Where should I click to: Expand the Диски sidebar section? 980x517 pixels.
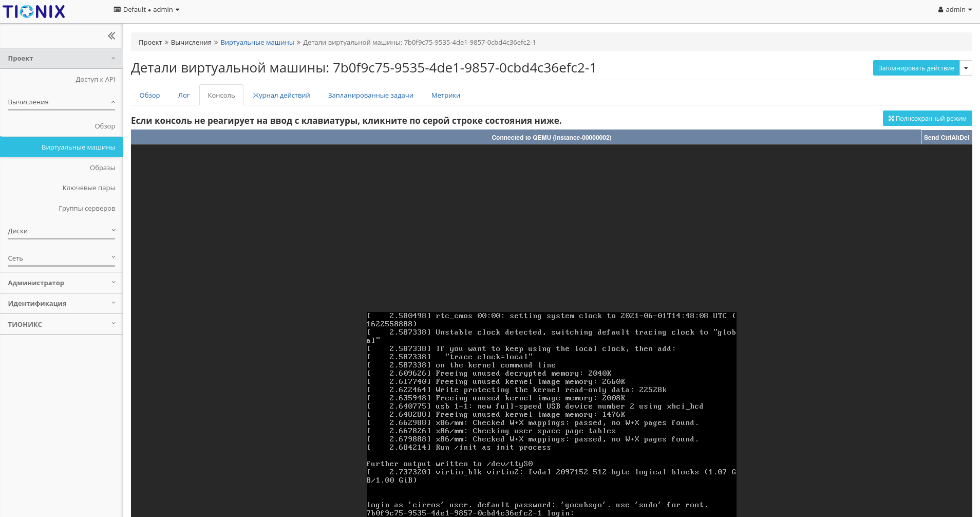(x=62, y=231)
